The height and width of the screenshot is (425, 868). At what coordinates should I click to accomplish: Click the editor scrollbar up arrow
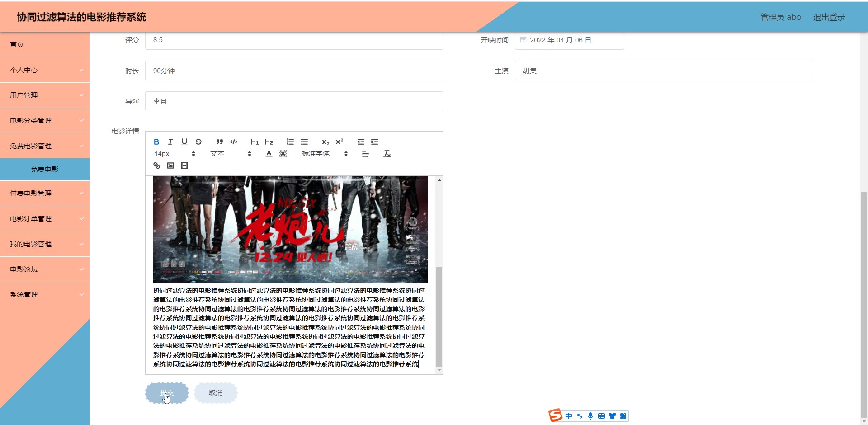pyautogui.click(x=439, y=180)
